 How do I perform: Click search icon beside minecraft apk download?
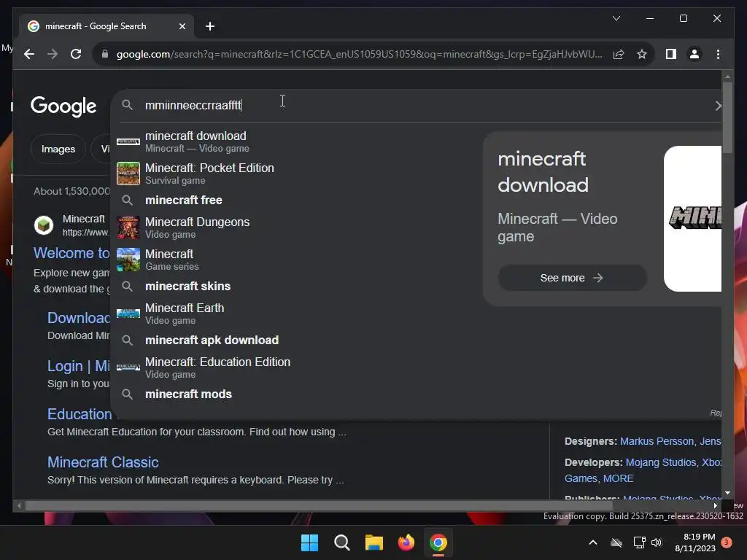pyautogui.click(x=127, y=340)
